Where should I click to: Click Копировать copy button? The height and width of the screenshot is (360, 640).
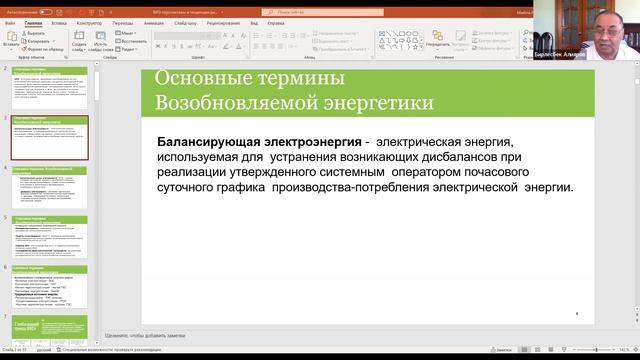click(36, 41)
